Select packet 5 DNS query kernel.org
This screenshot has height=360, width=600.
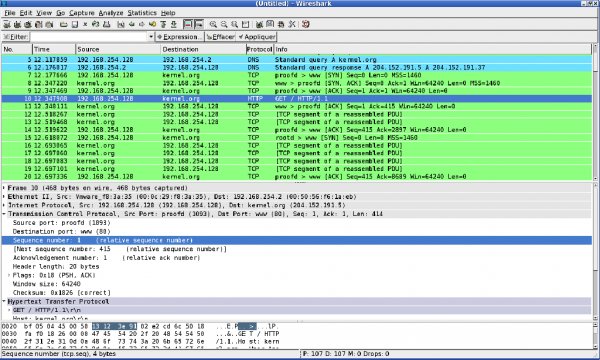[x=297, y=60]
